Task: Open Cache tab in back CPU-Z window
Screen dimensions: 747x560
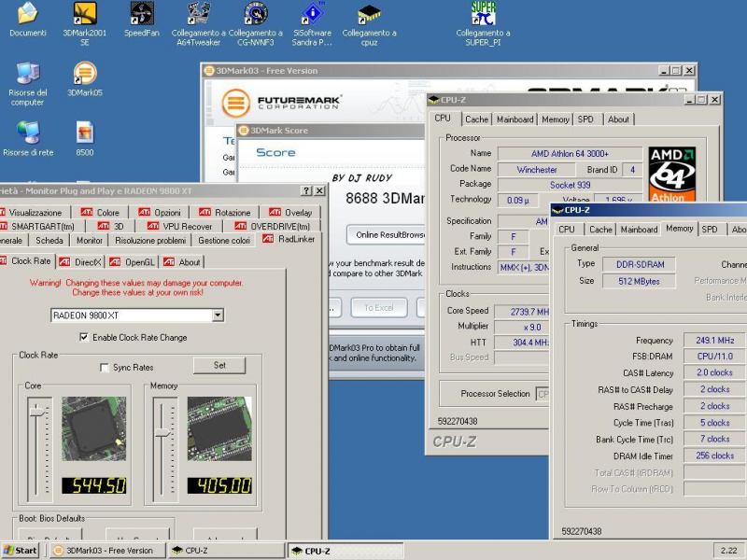Action: pos(476,119)
